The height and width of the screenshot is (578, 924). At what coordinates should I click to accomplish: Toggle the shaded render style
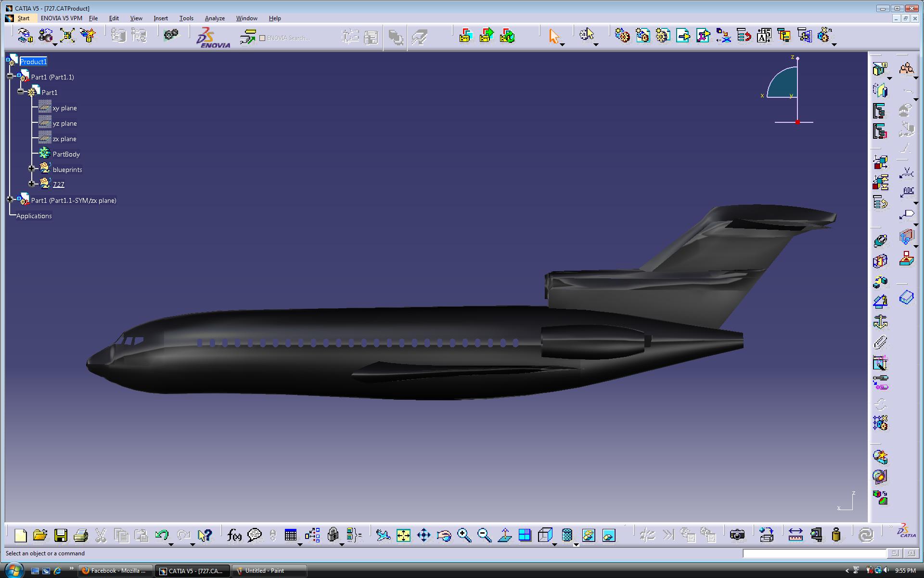(x=566, y=535)
